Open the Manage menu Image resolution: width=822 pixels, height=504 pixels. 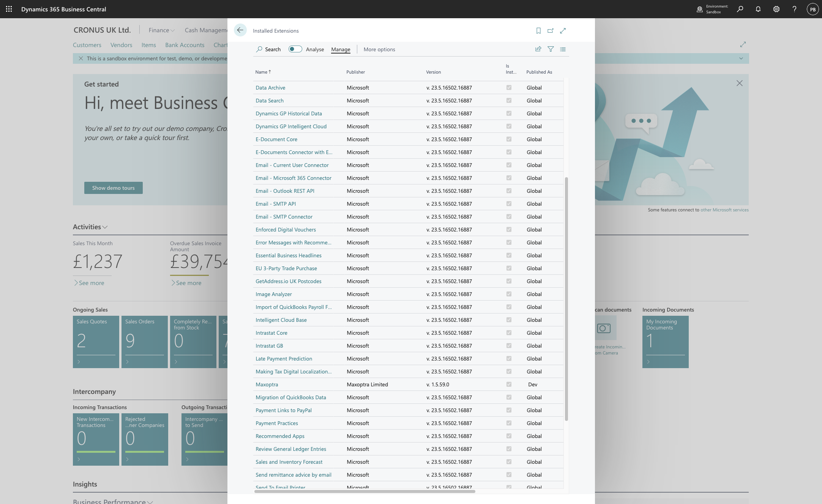[x=341, y=49]
